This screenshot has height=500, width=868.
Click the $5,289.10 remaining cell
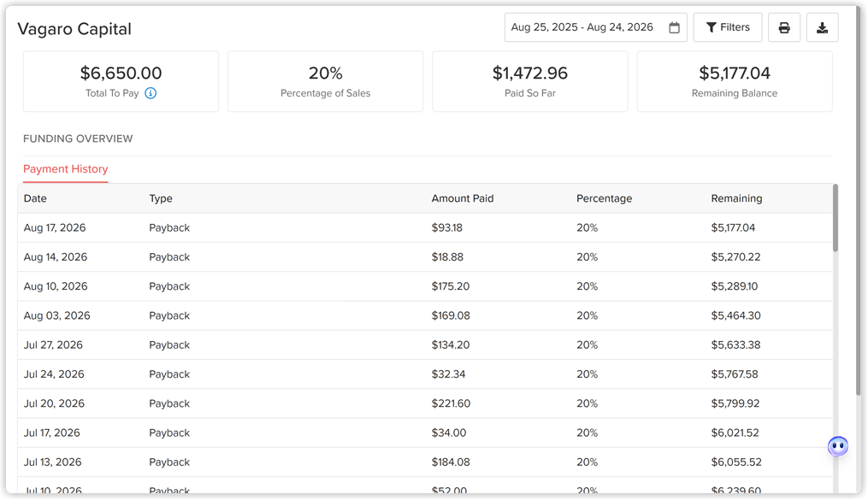(x=735, y=286)
